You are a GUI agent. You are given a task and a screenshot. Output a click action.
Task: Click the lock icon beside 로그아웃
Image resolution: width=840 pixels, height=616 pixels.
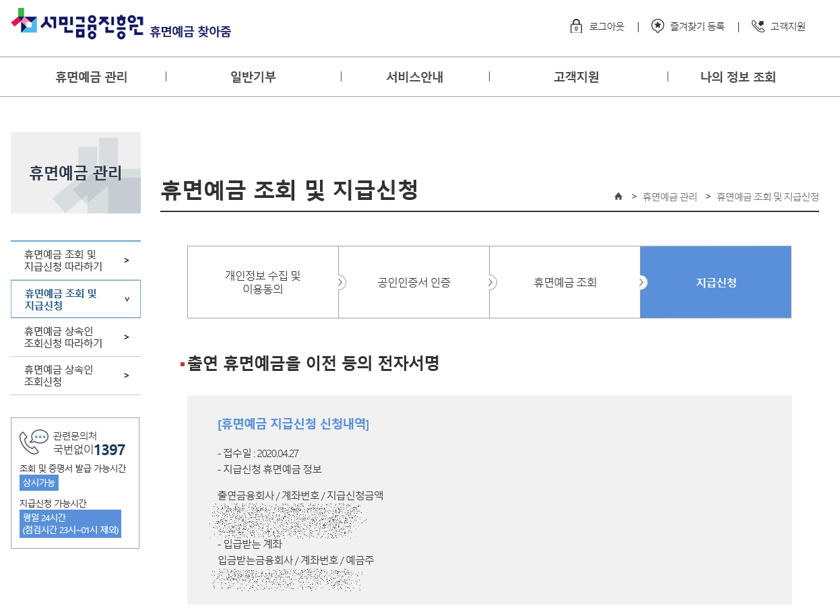tap(575, 26)
